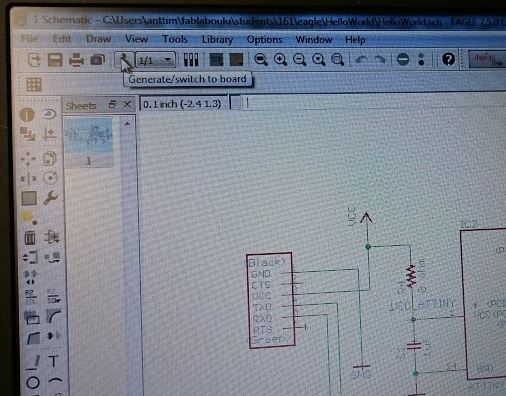506x396 pixels.
Task: Select the Display layers tool
Action: tap(27, 134)
